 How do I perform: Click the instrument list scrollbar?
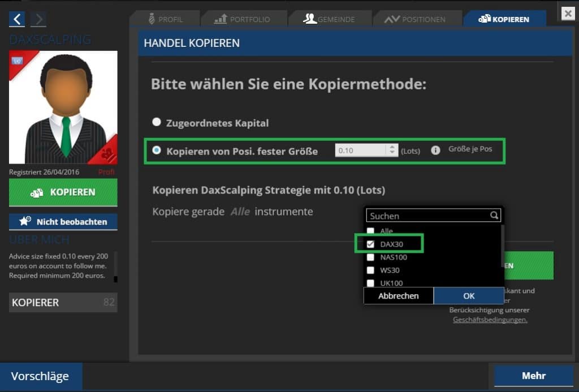pos(502,246)
